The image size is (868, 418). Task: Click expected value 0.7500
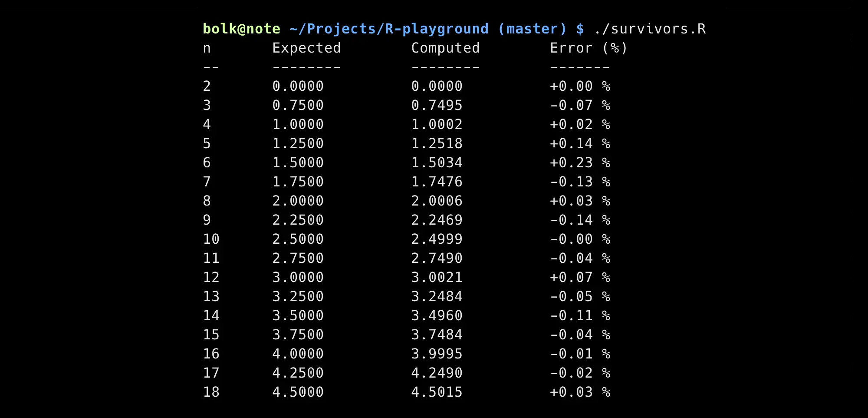[298, 105]
